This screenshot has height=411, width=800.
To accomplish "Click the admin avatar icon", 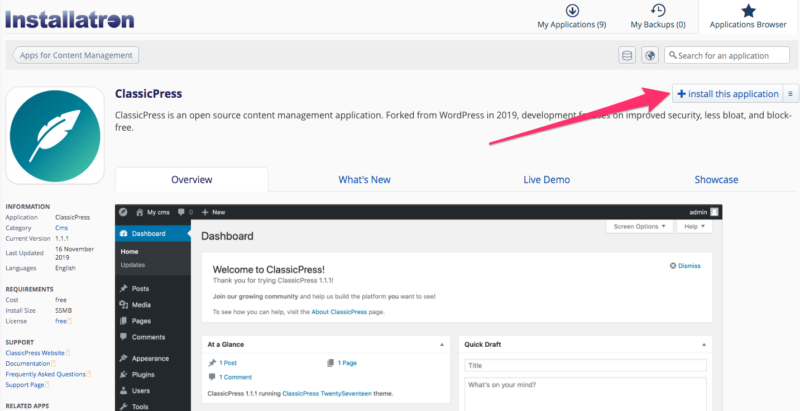I will 714,212.
